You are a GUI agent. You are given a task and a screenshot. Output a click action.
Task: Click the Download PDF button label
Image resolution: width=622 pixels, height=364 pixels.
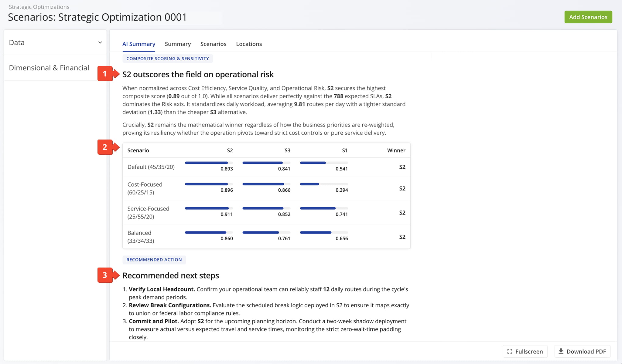(x=586, y=351)
